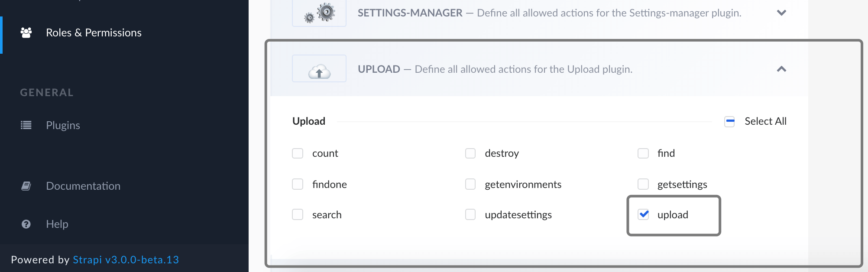
Task: Click the Help sidebar link
Action: tap(57, 224)
